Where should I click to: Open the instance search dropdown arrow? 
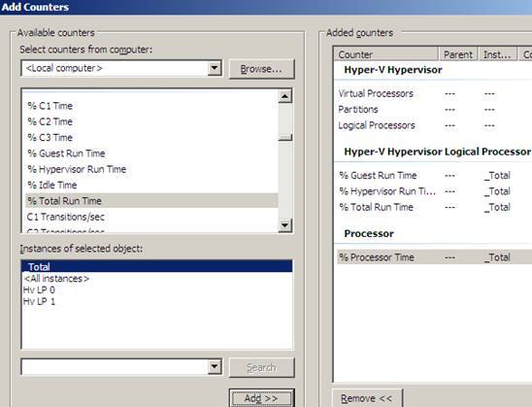click(215, 367)
